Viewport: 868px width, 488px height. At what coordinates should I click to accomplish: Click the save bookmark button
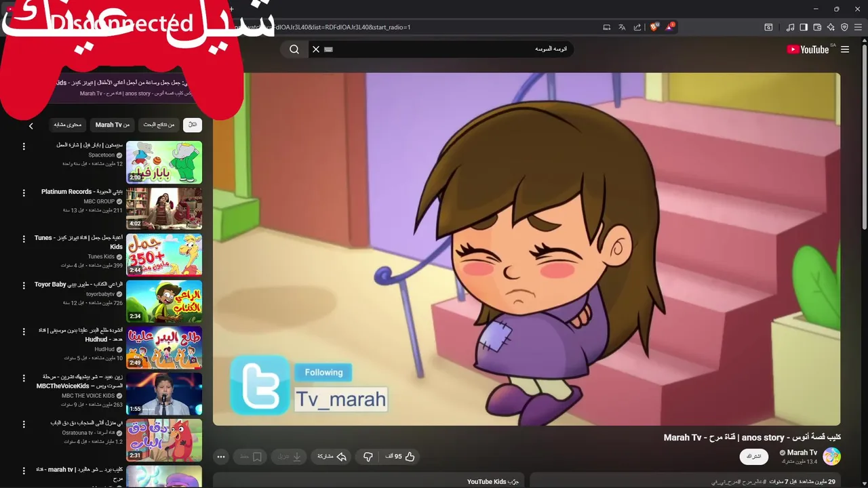point(250,457)
